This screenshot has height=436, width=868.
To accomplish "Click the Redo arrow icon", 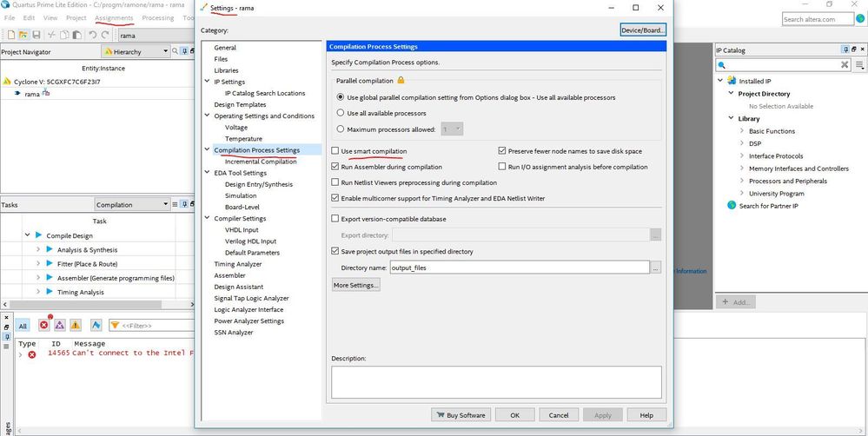I will [x=105, y=35].
